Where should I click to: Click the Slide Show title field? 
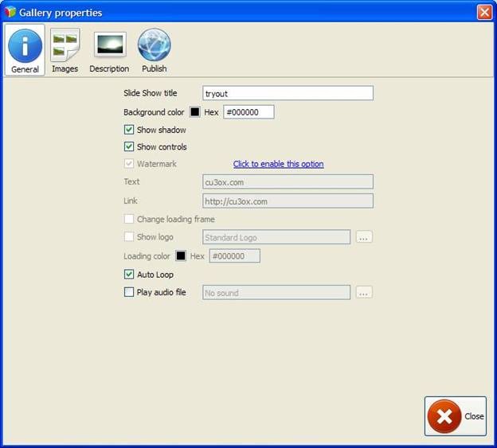point(288,93)
